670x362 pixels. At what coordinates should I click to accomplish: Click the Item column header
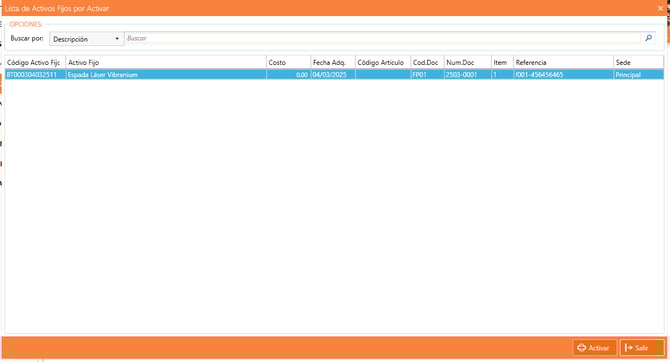(502, 62)
